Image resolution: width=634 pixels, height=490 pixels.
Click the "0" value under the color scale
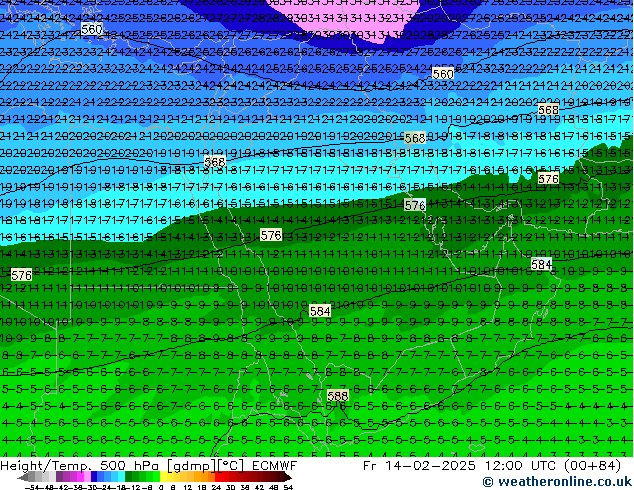pyautogui.click(x=161, y=487)
